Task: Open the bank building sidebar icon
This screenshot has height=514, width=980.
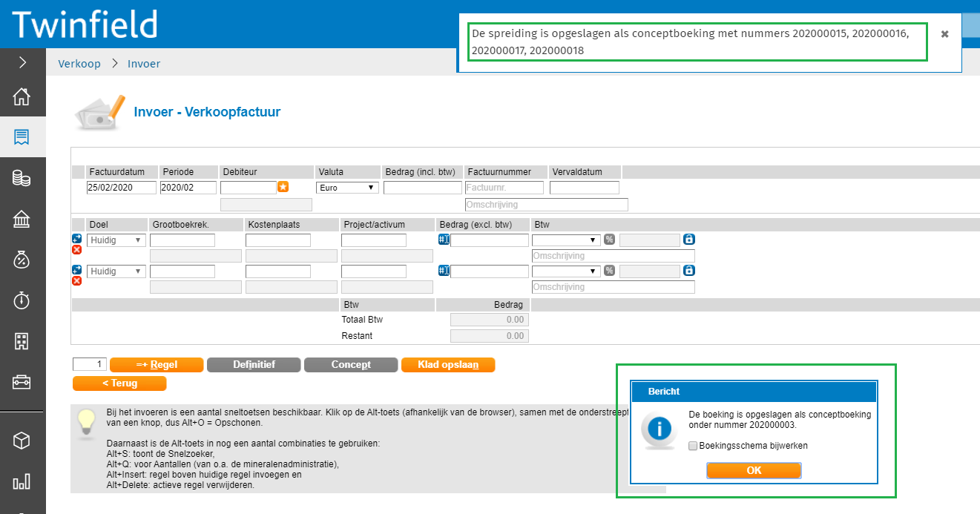Action: pos(22,219)
